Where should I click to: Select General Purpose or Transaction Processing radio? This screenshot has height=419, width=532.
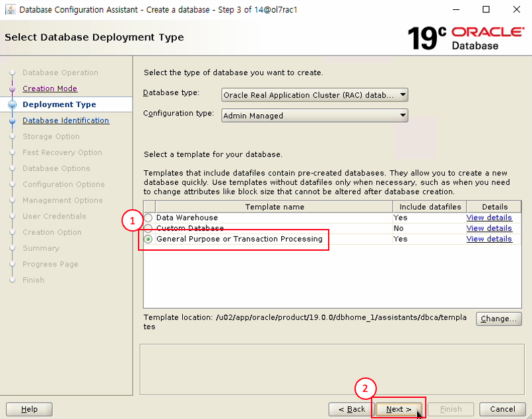coord(149,239)
